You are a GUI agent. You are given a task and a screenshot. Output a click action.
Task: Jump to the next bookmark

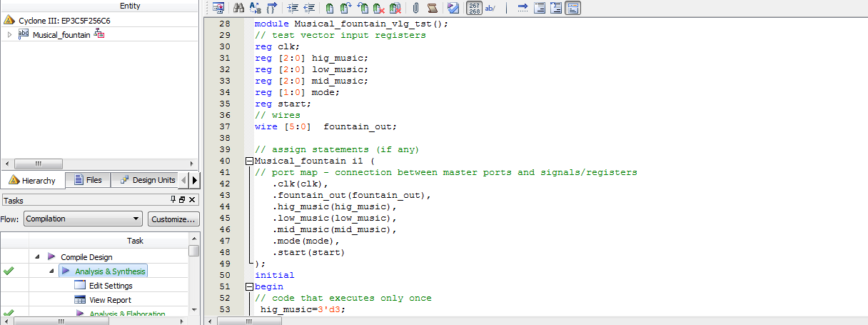(345, 8)
